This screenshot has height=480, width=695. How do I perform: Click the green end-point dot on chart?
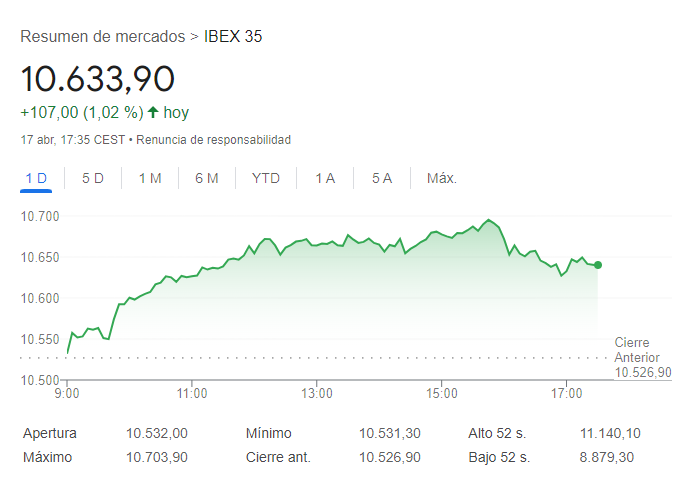pyautogui.click(x=598, y=265)
